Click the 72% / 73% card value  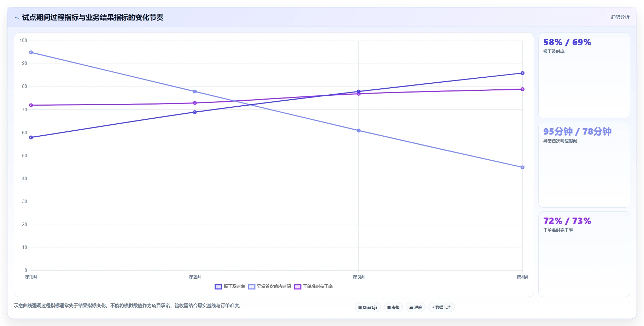567,221
